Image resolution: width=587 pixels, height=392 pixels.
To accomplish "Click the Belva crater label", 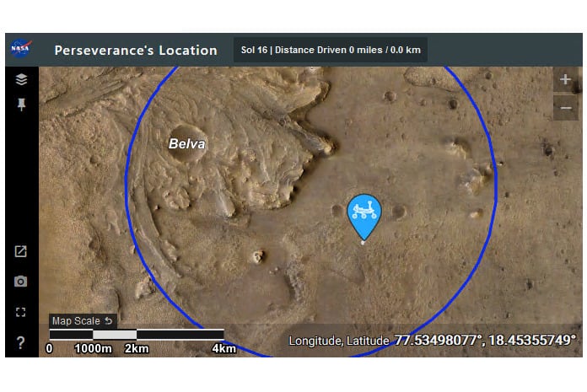I will [x=186, y=143].
